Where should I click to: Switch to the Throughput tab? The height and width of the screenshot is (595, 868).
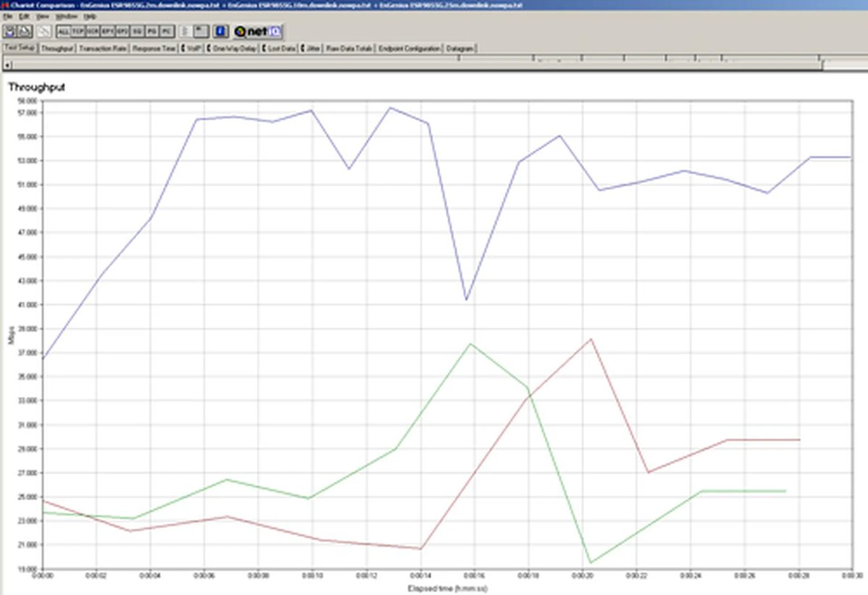tap(59, 48)
